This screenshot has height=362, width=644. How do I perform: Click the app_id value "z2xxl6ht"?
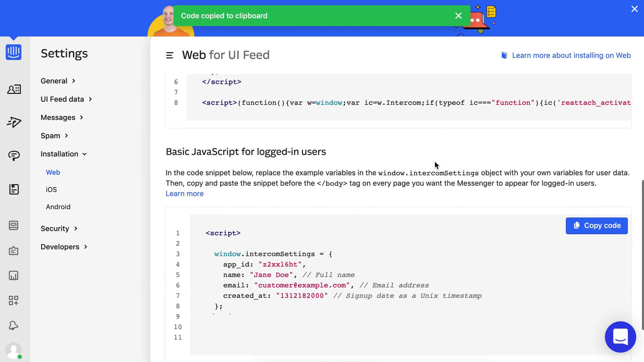[280, 265]
